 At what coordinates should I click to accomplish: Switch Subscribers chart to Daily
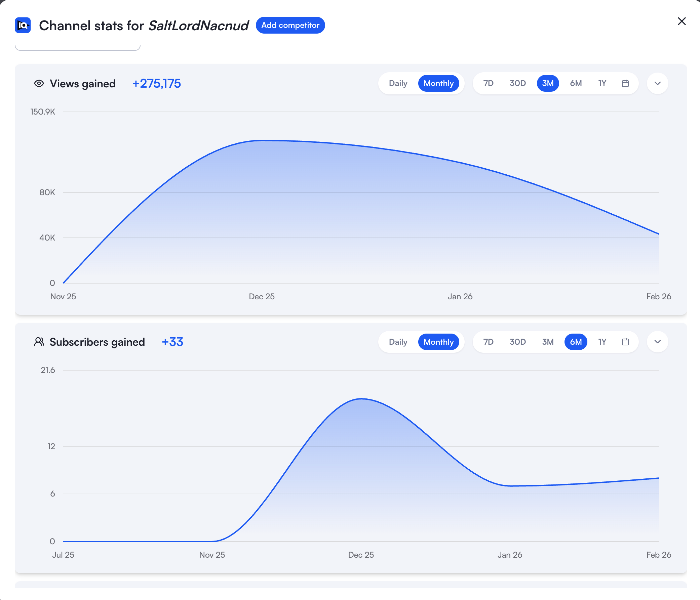398,342
